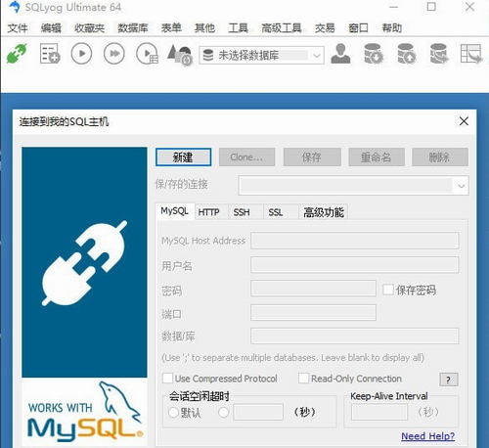Open the Need Help? link

(x=427, y=436)
